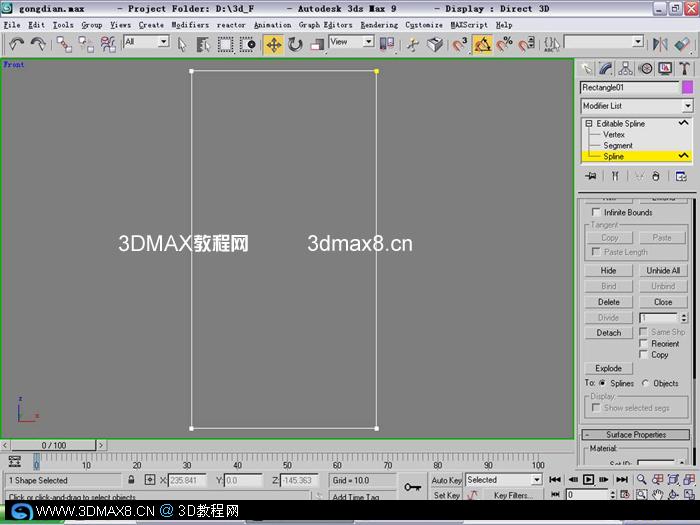Open the Modifiers menu
This screenshot has width=700, height=525.
click(190, 25)
